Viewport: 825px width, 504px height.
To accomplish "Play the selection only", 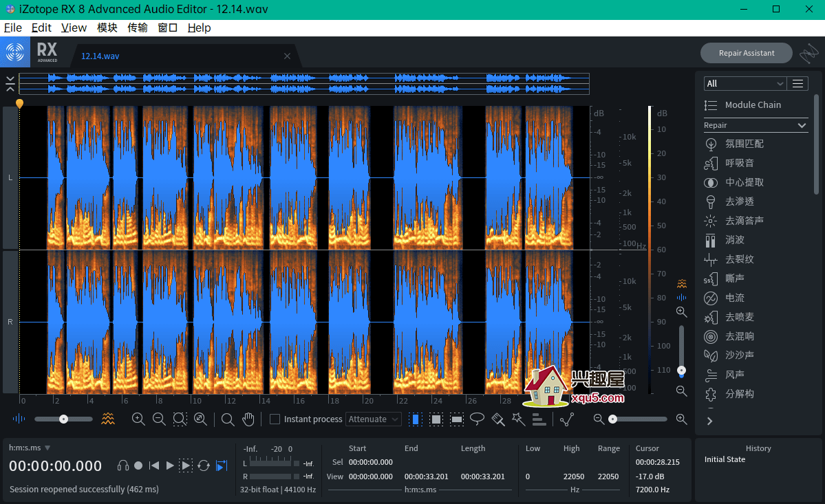I will click(x=186, y=465).
